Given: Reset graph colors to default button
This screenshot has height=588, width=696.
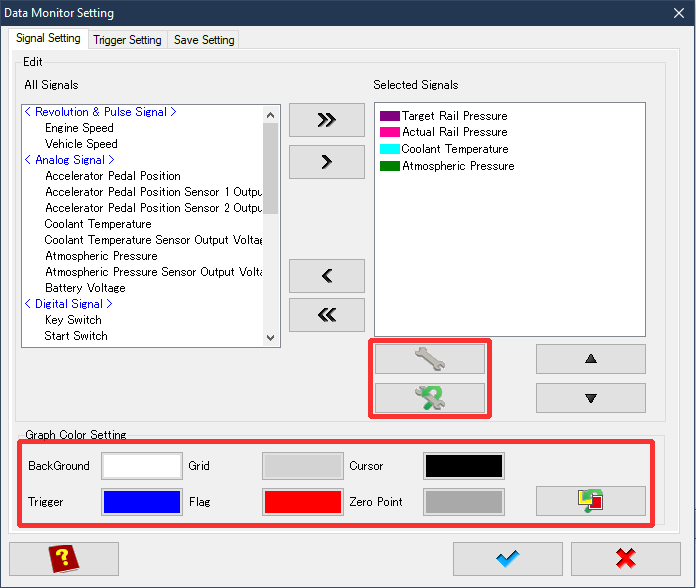Looking at the screenshot, I should (590, 501).
